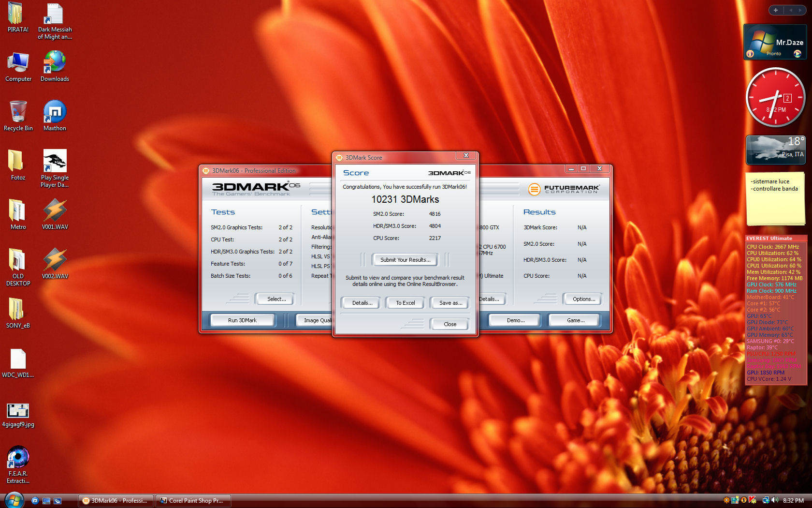Viewport: 812px width, 508px height.
Task: Click the 10231 3DMarks score text
Action: pyautogui.click(x=405, y=199)
